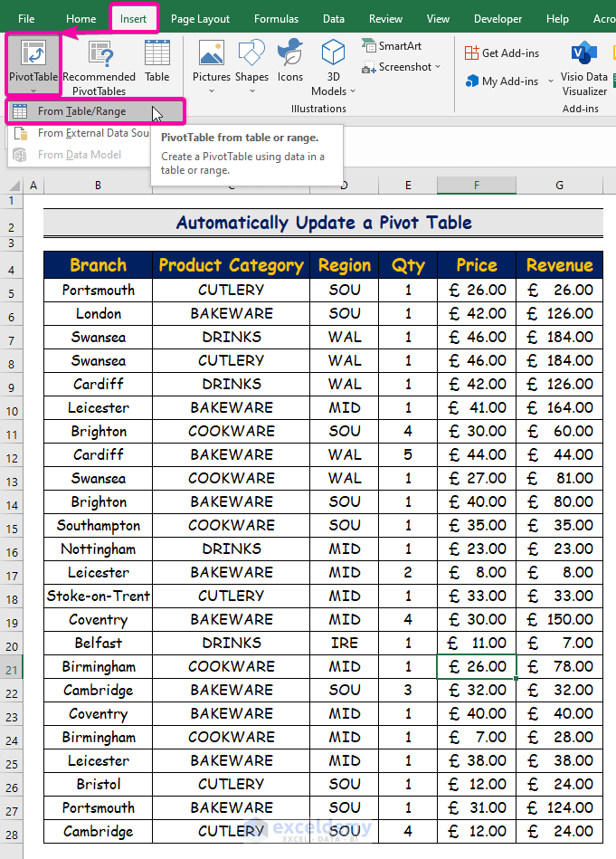Select column E header
Viewport: 616px width, 859px height.
[x=408, y=186]
